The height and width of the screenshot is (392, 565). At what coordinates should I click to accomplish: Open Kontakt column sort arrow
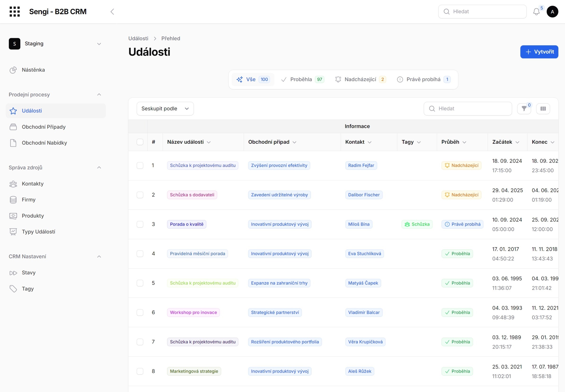pyautogui.click(x=369, y=142)
